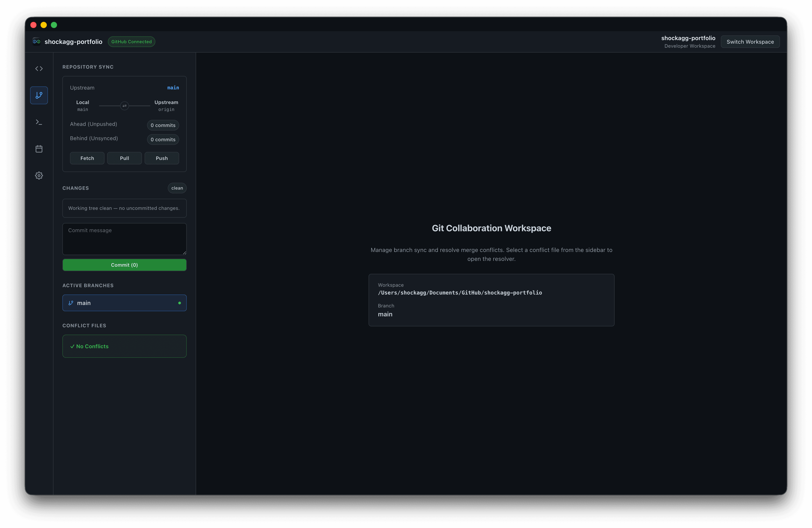812x528 pixels.
Task: Click the app logo beside shockagg-portfolio
Action: pos(37,42)
